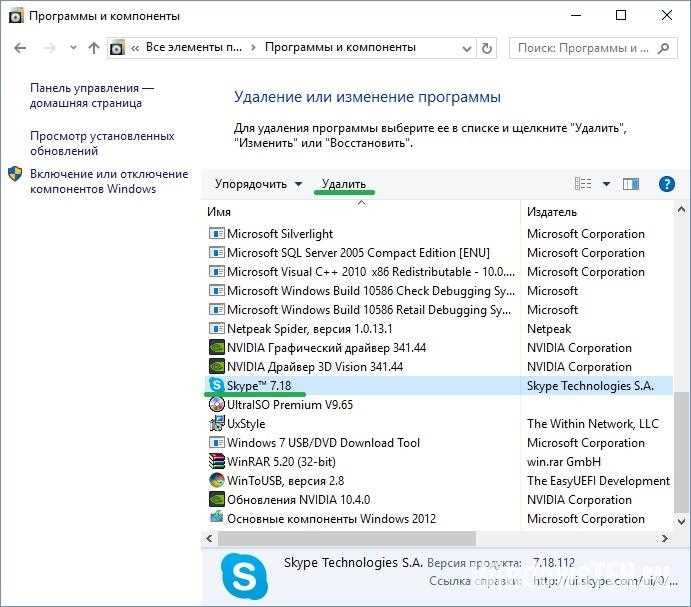
Task: Open more view options dropdown arrow
Action: (606, 184)
